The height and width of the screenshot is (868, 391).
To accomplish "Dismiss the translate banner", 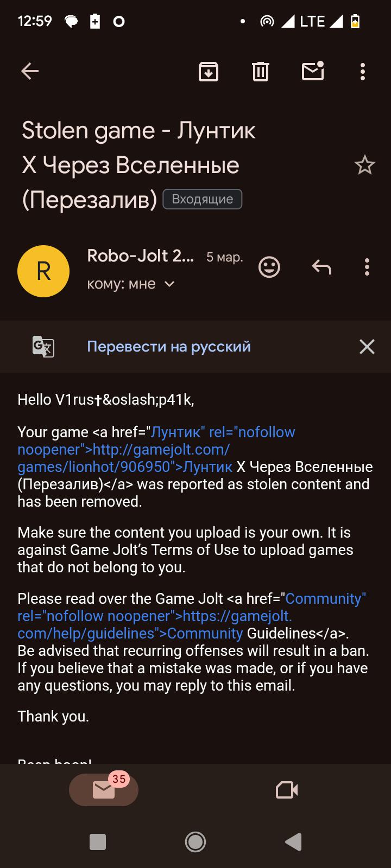I will (367, 347).
